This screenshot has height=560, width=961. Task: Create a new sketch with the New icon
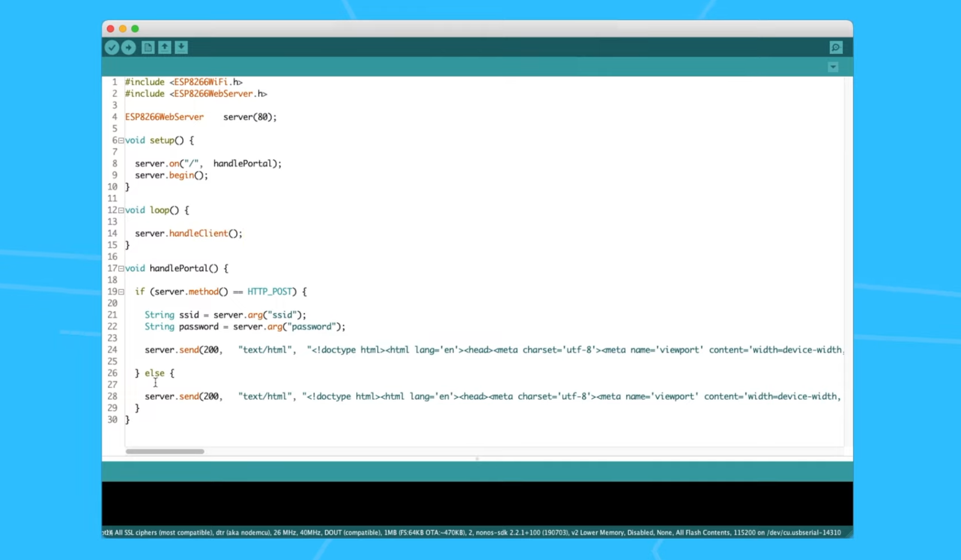(148, 47)
